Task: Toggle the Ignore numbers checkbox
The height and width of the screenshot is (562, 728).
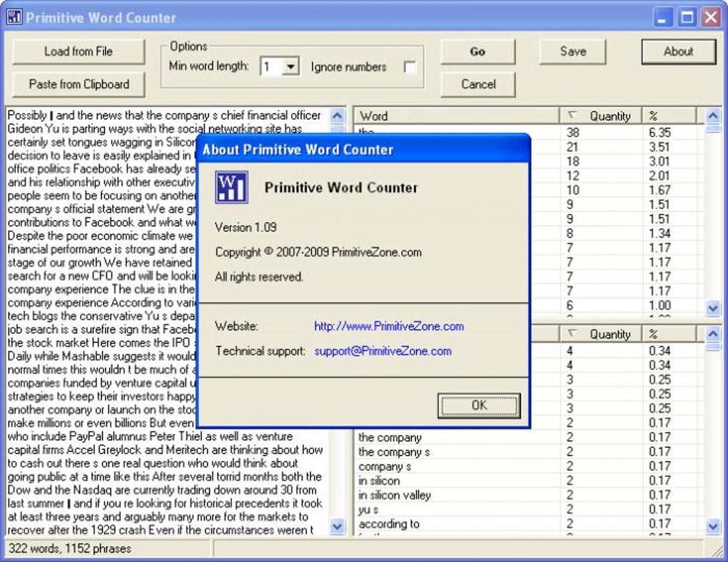Action: [410, 67]
